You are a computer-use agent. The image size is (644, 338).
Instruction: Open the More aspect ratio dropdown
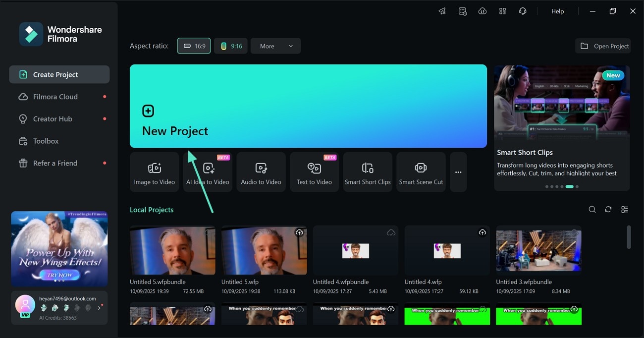tap(275, 46)
